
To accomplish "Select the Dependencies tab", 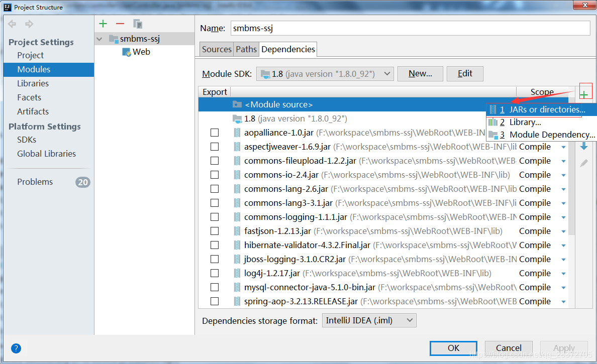I will 288,49.
